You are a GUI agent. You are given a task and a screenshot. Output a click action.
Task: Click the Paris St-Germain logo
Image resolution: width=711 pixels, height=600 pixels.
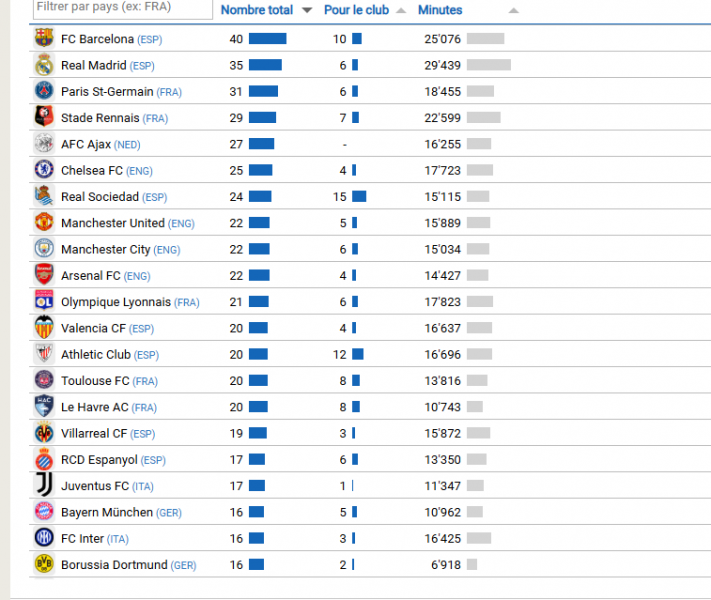click(x=44, y=91)
